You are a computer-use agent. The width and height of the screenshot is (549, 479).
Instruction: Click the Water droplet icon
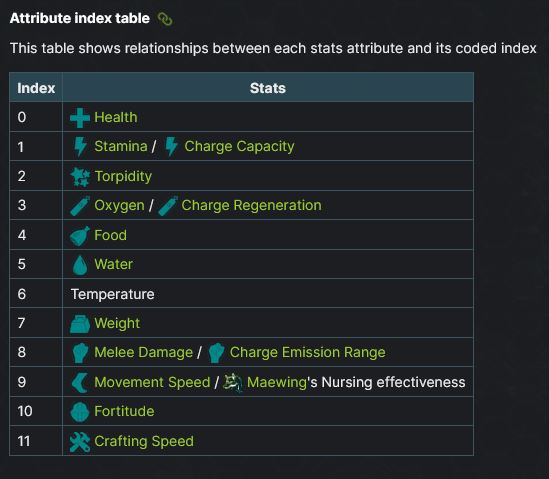80,265
